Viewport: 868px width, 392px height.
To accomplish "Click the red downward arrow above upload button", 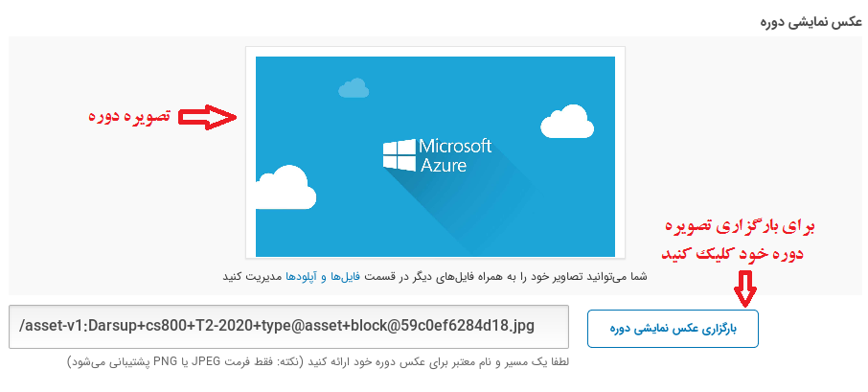I will (x=743, y=286).
